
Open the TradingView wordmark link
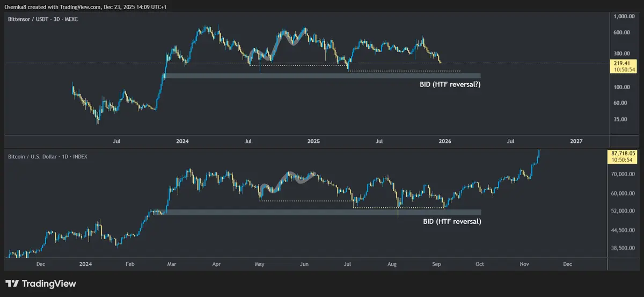point(49,284)
